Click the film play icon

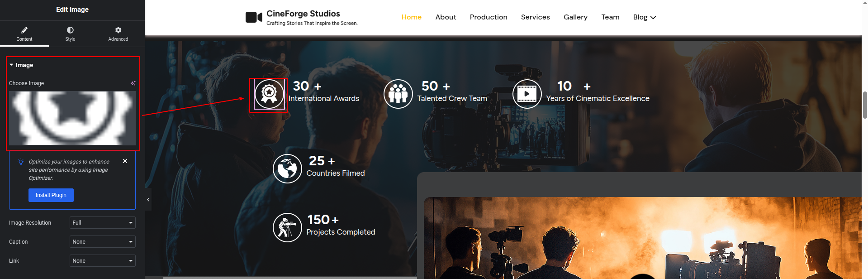526,94
